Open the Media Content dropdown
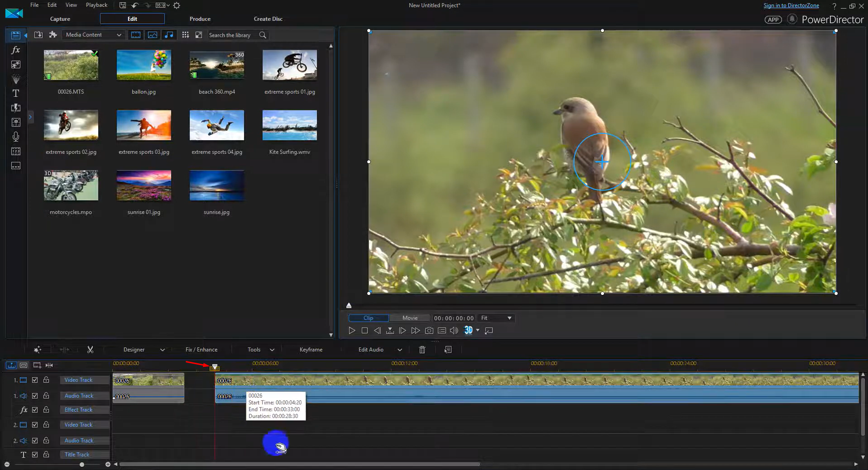 point(93,35)
